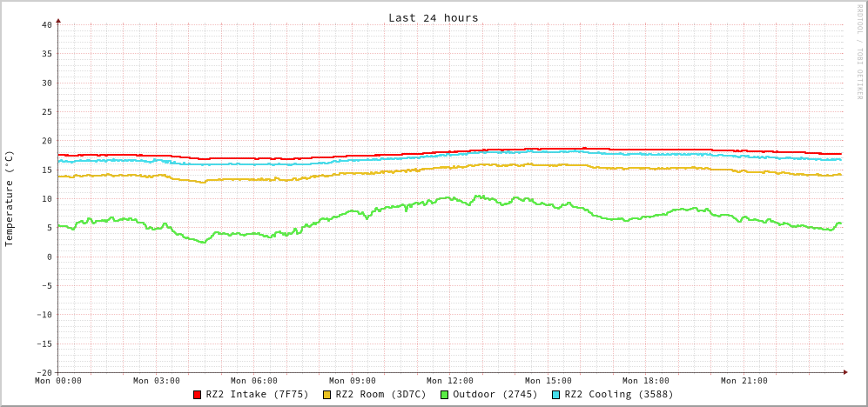Image resolution: width=868 pixels, height=407 pixels.
Task: Click the 'Mon 06:00' time axis label
Action: point(254,380)
